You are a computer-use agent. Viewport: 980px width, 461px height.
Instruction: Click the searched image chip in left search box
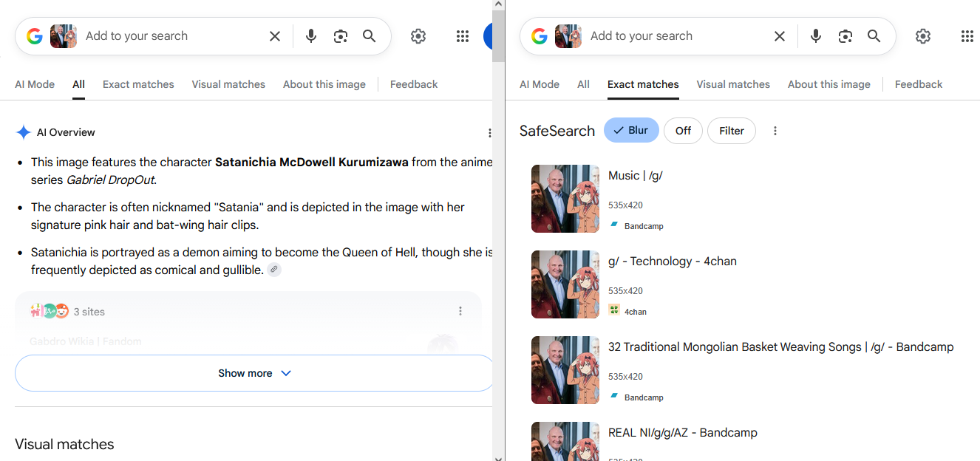64,36
